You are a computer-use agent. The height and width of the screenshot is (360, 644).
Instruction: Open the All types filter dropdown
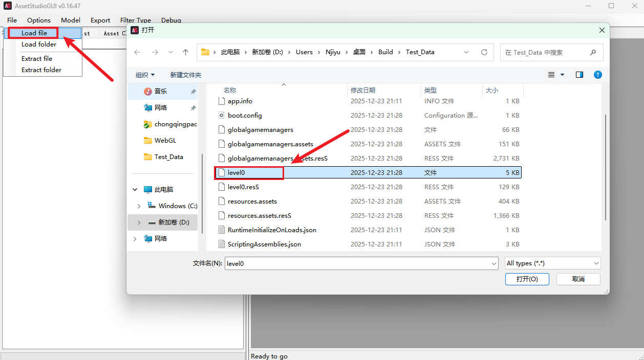click(552, 263)
